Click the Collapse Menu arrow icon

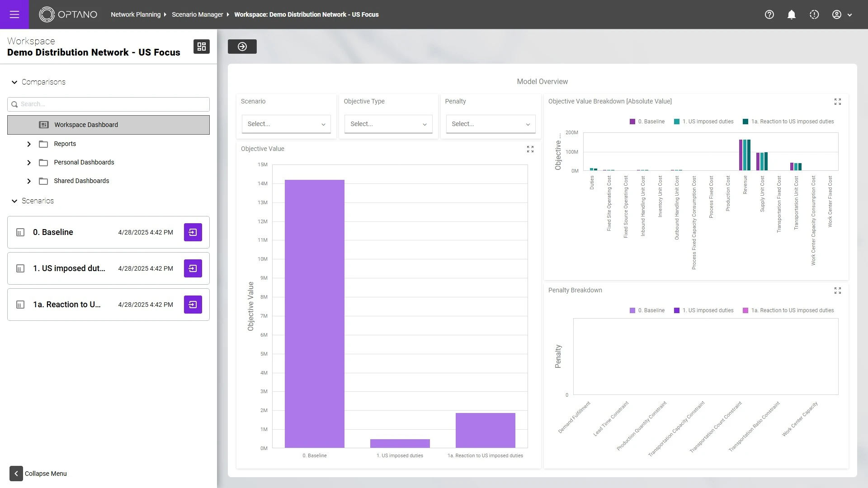click(x=16, y=474)
